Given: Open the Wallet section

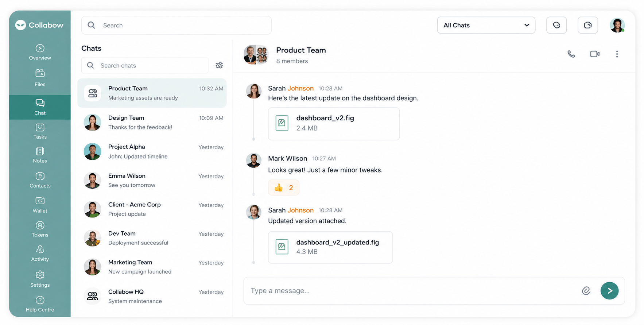Looking at the screenshot, I should (x=40, y=205).
